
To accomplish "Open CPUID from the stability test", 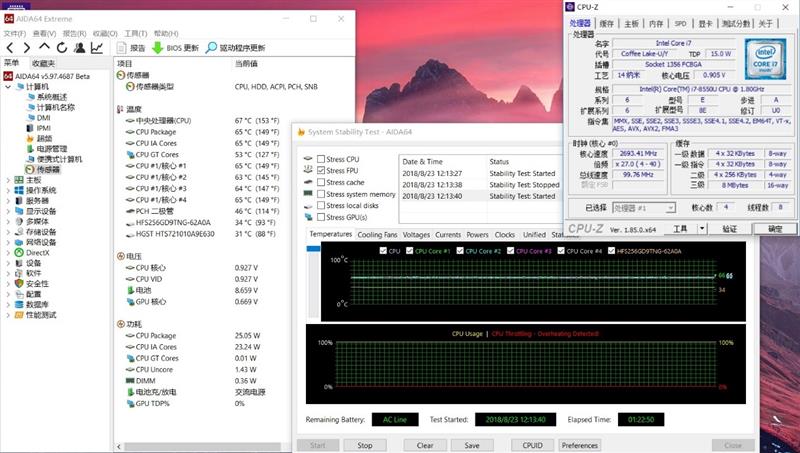I will point(532,445).
